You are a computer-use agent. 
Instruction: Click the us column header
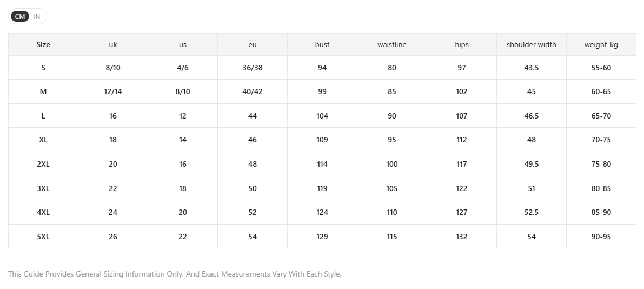pos(183,44)
